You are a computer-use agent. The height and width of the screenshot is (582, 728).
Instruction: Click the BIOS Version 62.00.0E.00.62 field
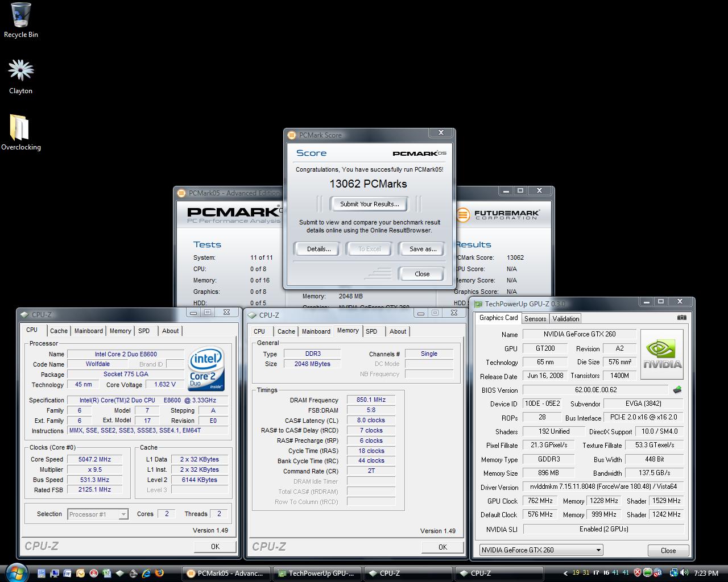pyautogui.click(x=595, y=390)
